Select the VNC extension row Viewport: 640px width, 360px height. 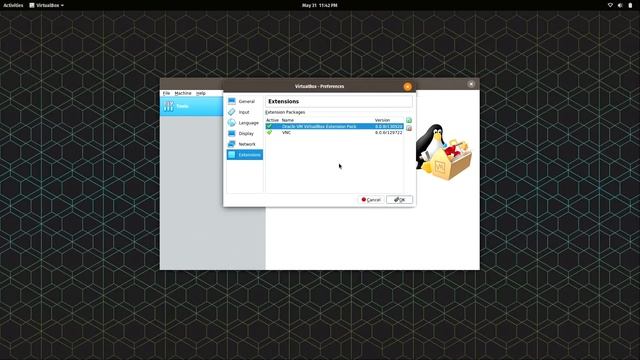pos(334,133)
